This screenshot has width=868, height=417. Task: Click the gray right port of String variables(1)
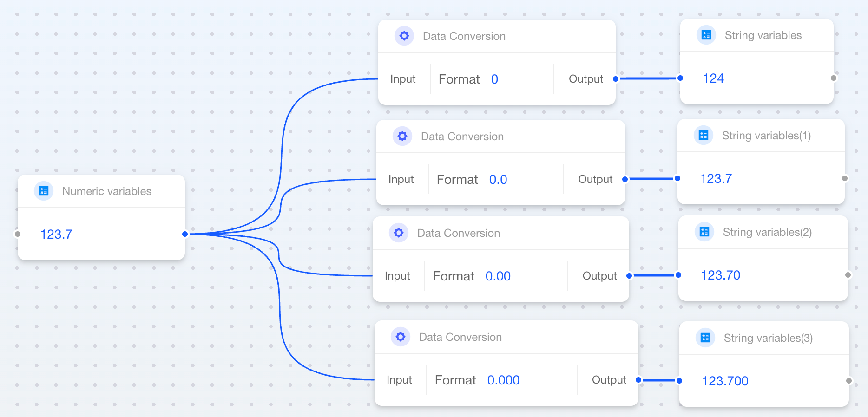[845, 178]
